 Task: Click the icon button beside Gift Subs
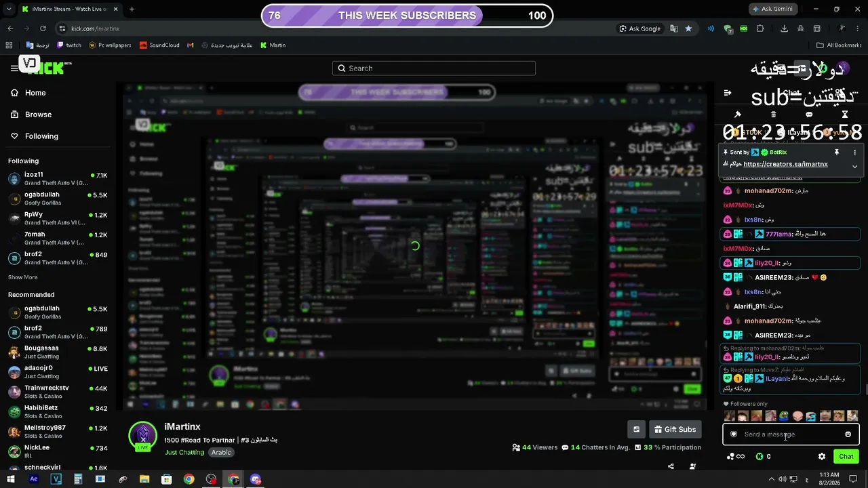(x=636, y=429)
